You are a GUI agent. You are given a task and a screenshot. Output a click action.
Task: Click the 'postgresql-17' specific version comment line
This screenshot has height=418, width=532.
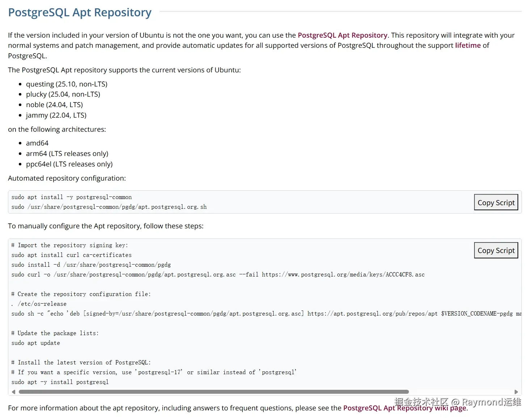[x=154, y=372]
